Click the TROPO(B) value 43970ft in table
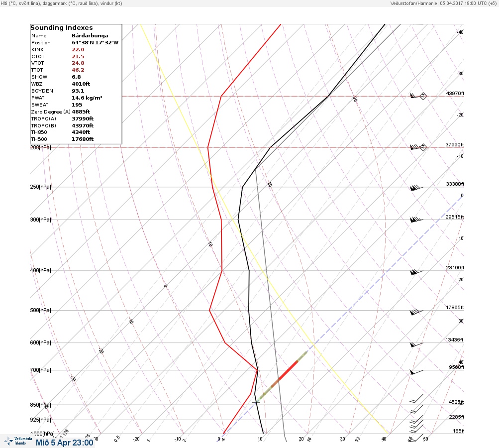 click(83, 126)
